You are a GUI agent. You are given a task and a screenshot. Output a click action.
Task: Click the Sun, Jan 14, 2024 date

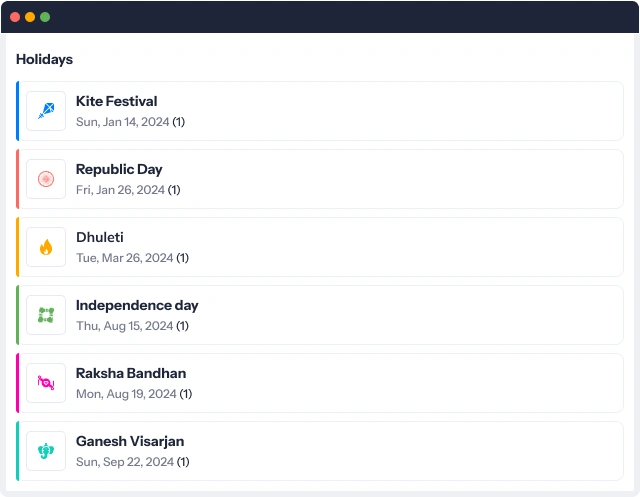pos(122,122)
